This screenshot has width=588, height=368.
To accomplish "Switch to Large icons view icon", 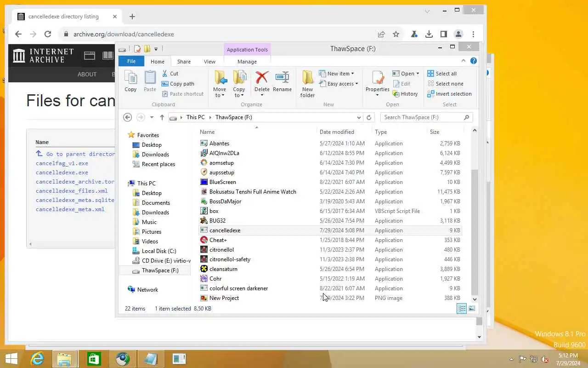I will click(x=472, y=309).
